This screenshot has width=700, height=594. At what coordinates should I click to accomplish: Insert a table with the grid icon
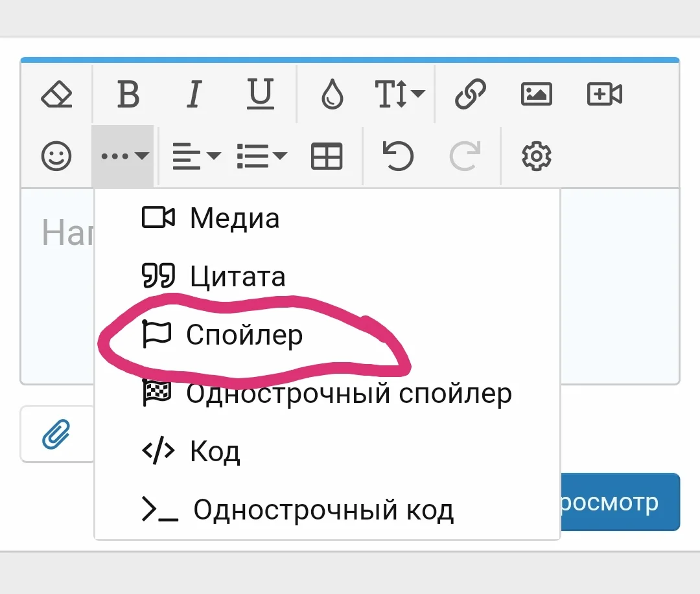[x=326, y=155]
